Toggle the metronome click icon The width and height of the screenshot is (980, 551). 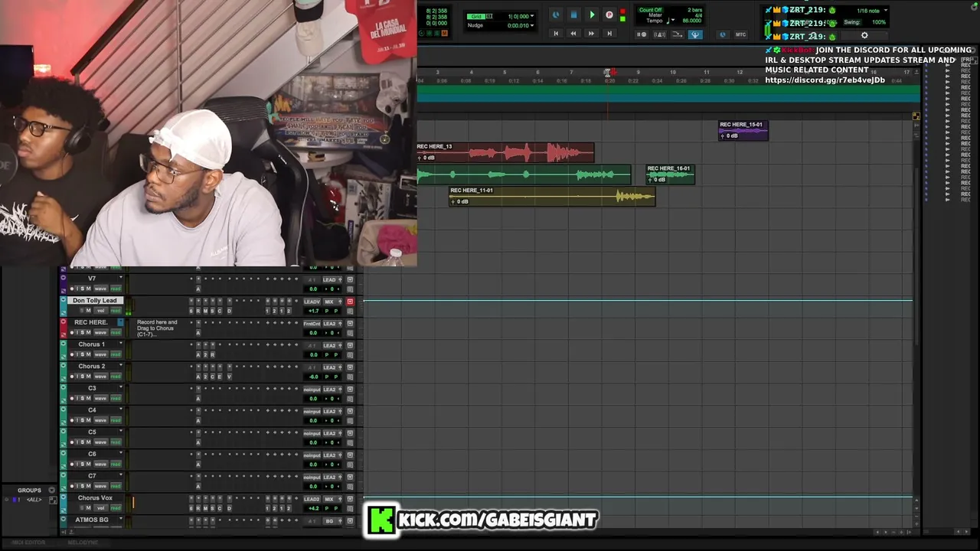[660, 34]
